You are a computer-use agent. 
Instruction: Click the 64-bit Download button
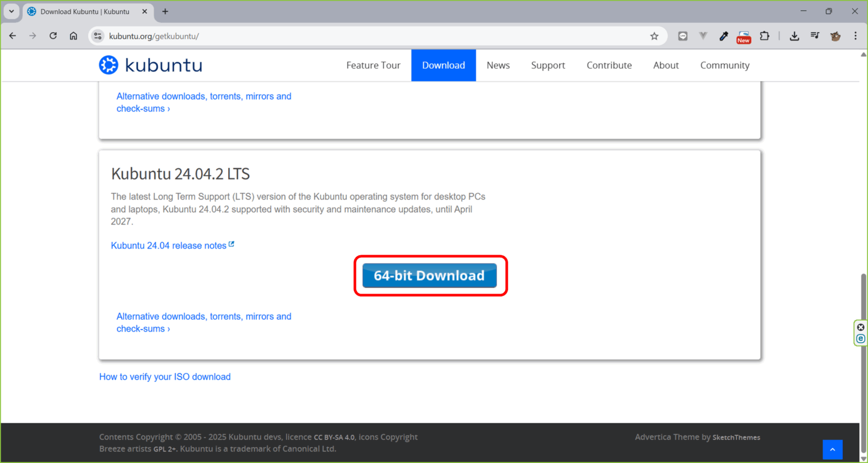click(429, 276)
